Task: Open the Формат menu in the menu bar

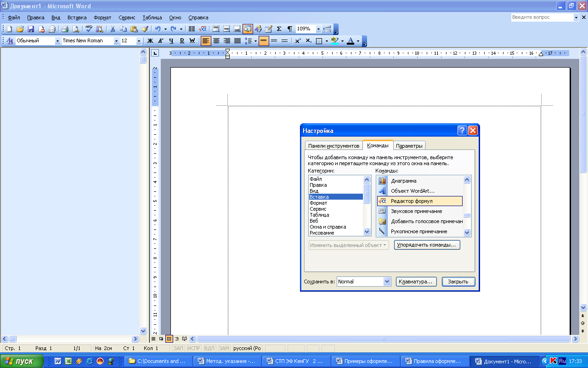Action: pos(102,17)
